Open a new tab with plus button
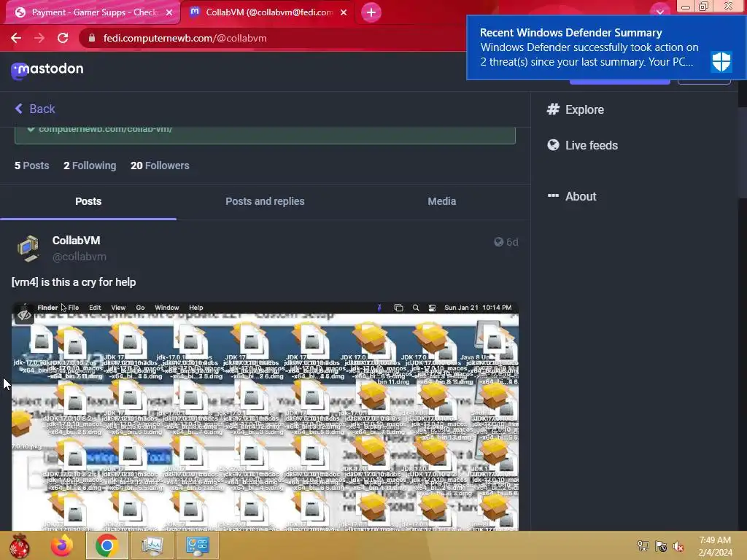The image size is (747, 560). 371,12
